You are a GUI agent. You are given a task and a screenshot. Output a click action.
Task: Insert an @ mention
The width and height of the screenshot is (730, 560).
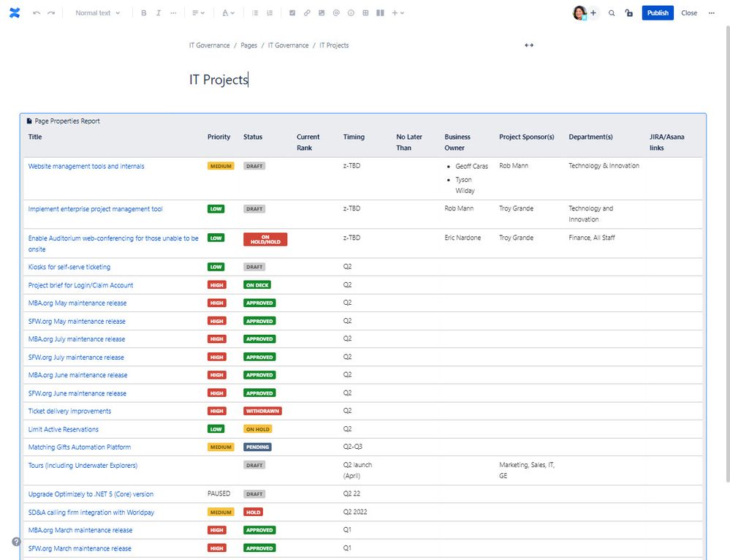coord(336,13)
